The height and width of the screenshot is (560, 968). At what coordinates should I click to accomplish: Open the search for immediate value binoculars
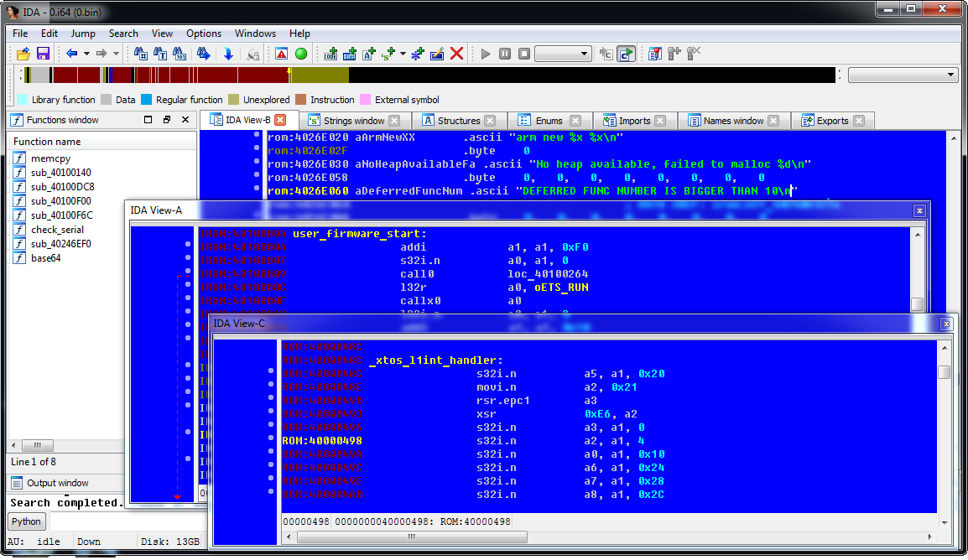click(141, 54)
